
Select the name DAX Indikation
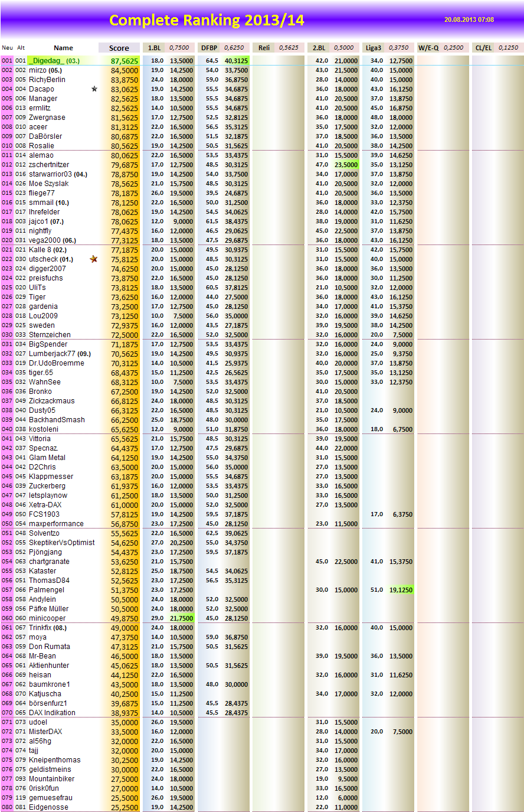point(52,713)
